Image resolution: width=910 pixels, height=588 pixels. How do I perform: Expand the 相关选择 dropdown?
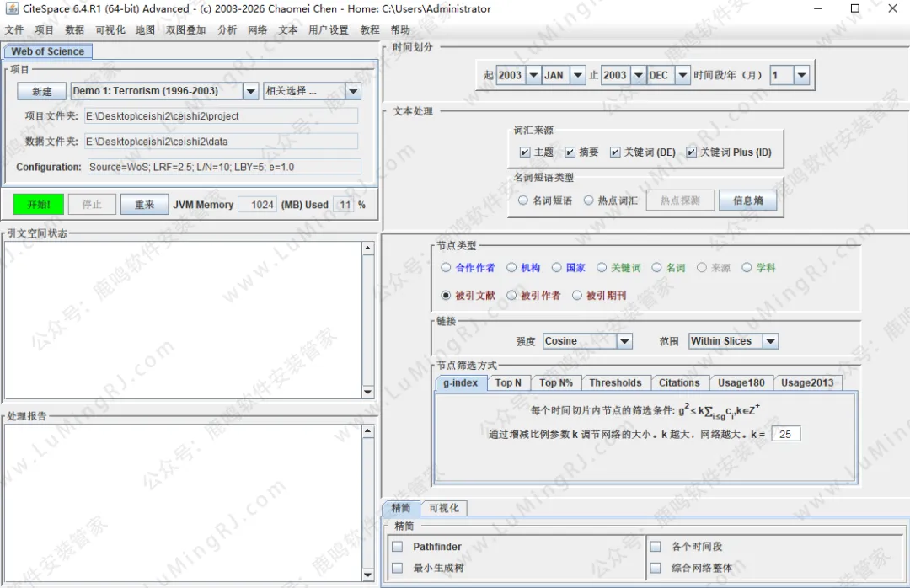click(353, 90)
